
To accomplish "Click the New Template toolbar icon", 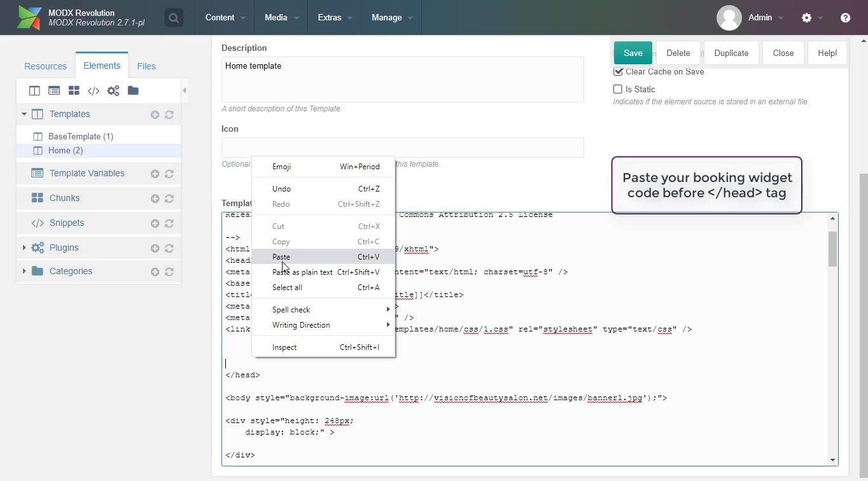I will click(x=34, y=91).
